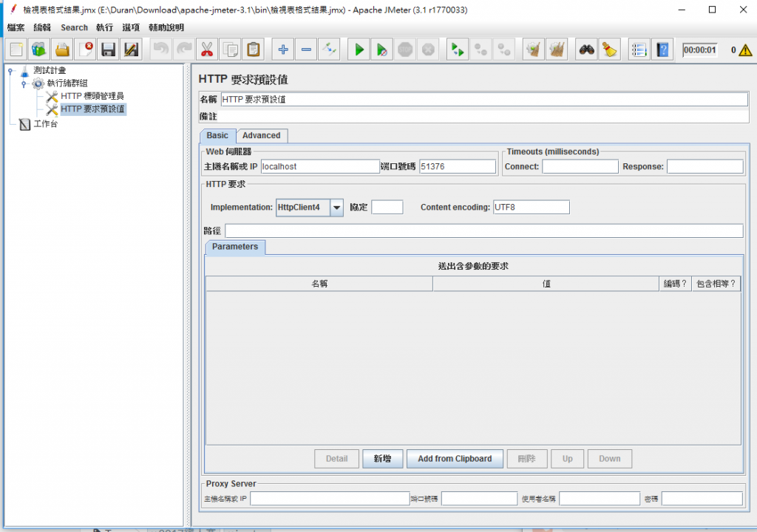
Task: Start the test without pauses
Action: (382, 50)
